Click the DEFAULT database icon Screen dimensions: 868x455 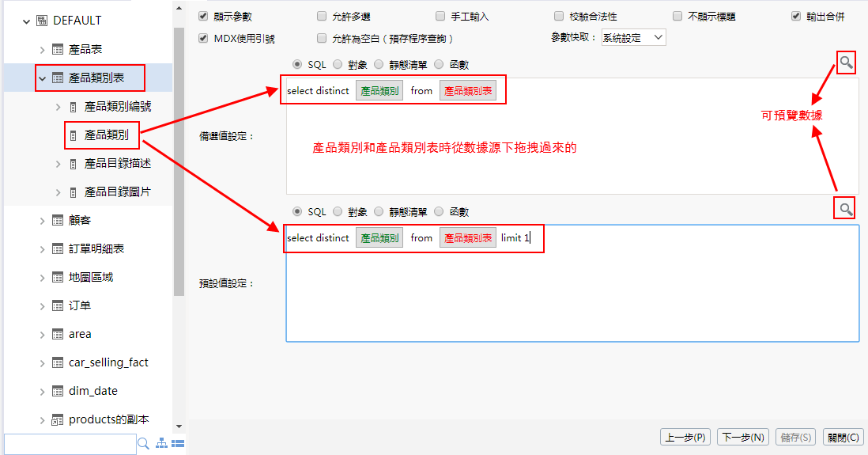tap(41, 21)
